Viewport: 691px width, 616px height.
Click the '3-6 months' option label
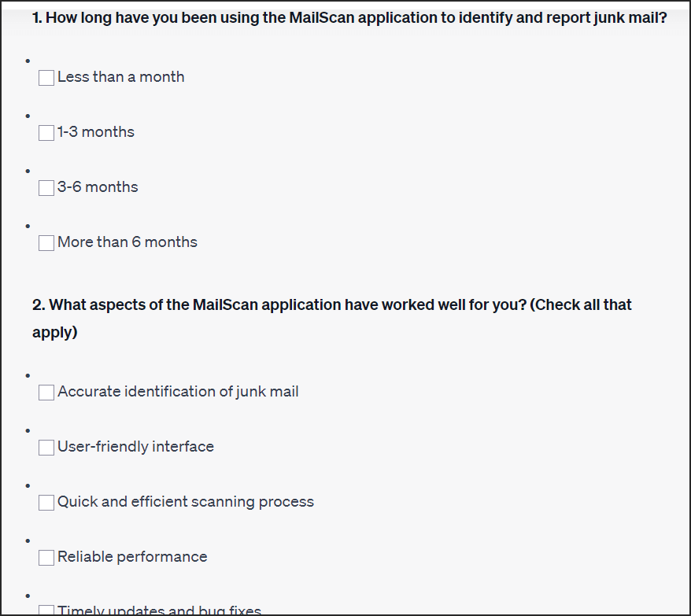point(98,186)
